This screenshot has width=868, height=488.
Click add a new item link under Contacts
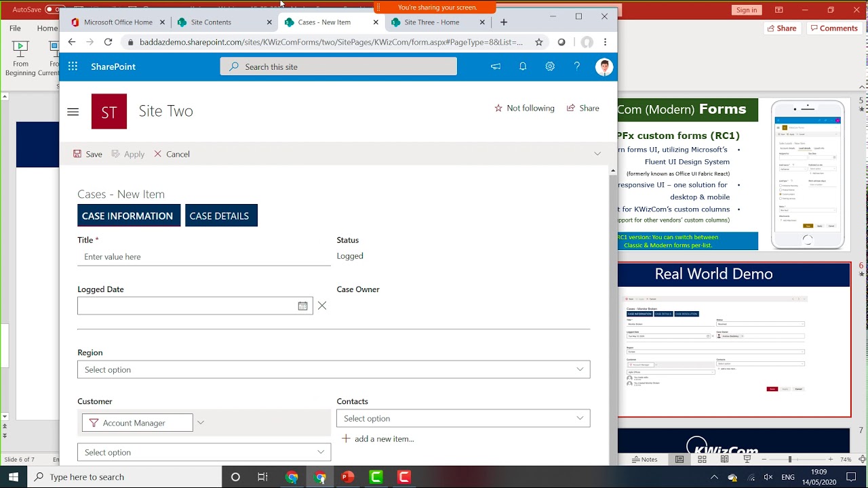(378, 439)
